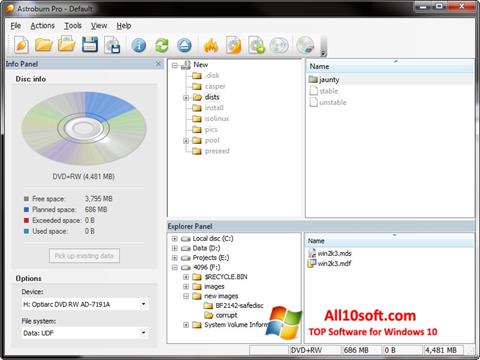Sort explorer files by Name column

coord(389,241)
